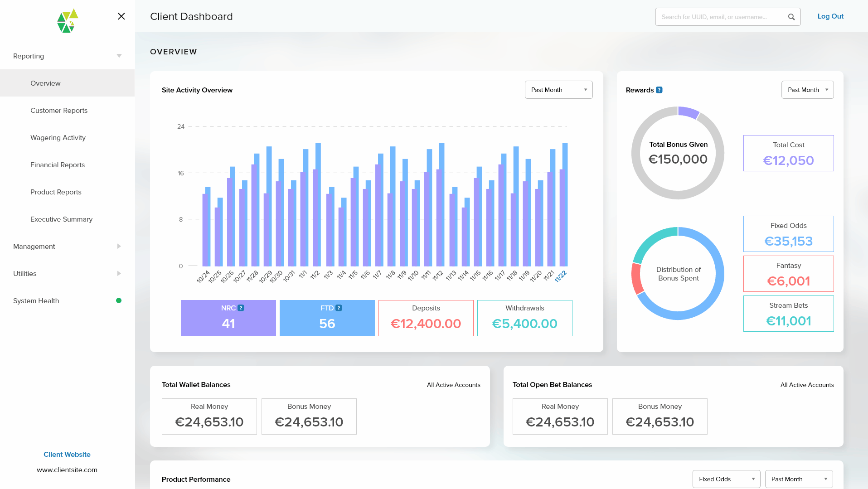Click Wallet Balances Real Money card

209,416
